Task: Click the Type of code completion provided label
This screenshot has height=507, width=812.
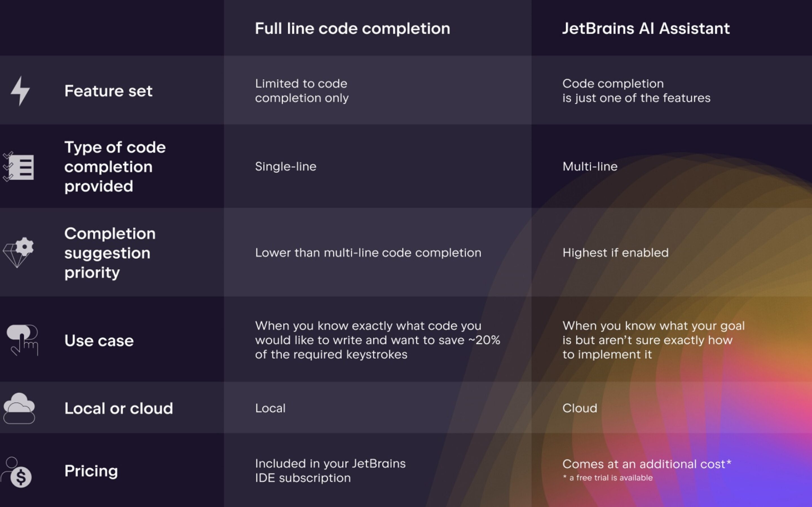Action: coord(115,167)
